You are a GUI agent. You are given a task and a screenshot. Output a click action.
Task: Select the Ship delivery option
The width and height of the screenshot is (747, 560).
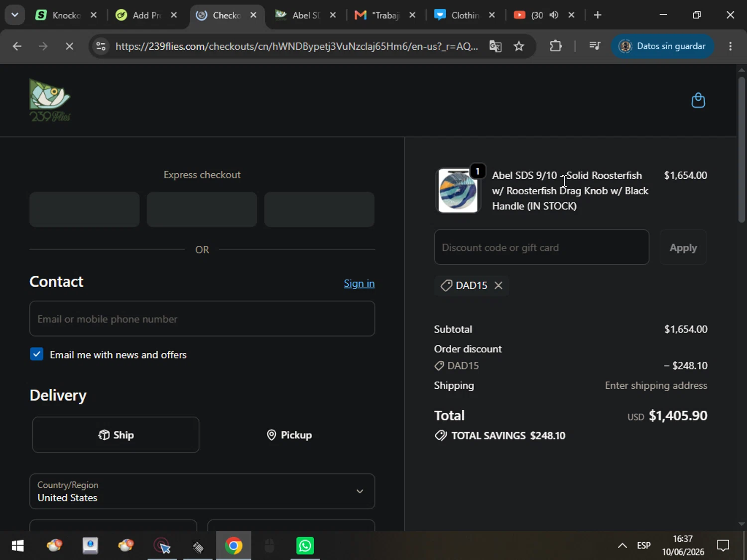(x=116, y=435)
